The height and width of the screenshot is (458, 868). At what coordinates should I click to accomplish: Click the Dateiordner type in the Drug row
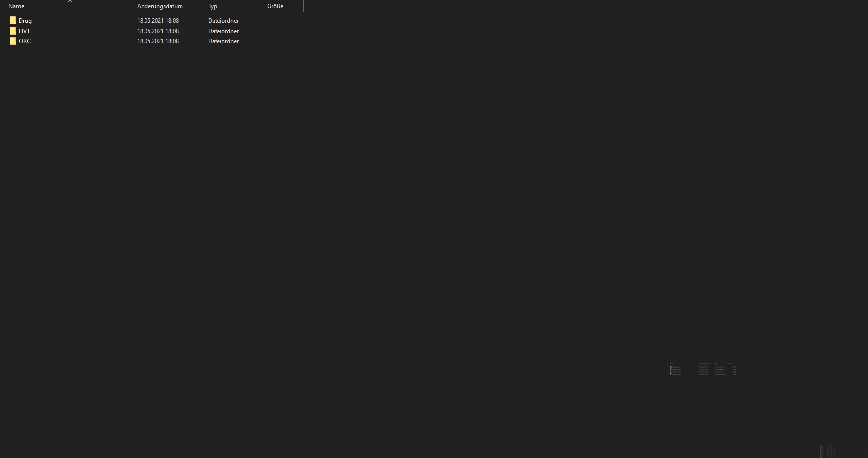pos(223,21)
